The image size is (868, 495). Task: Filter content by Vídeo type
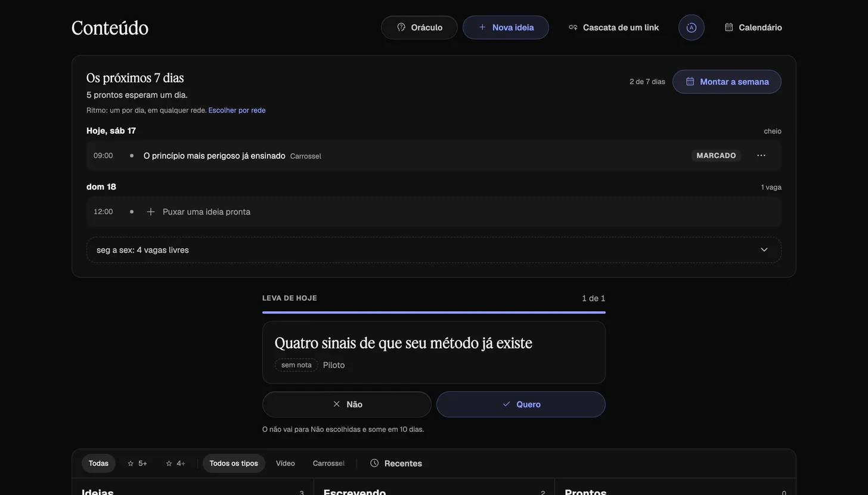pyautogui.click(x=286, y=463)
